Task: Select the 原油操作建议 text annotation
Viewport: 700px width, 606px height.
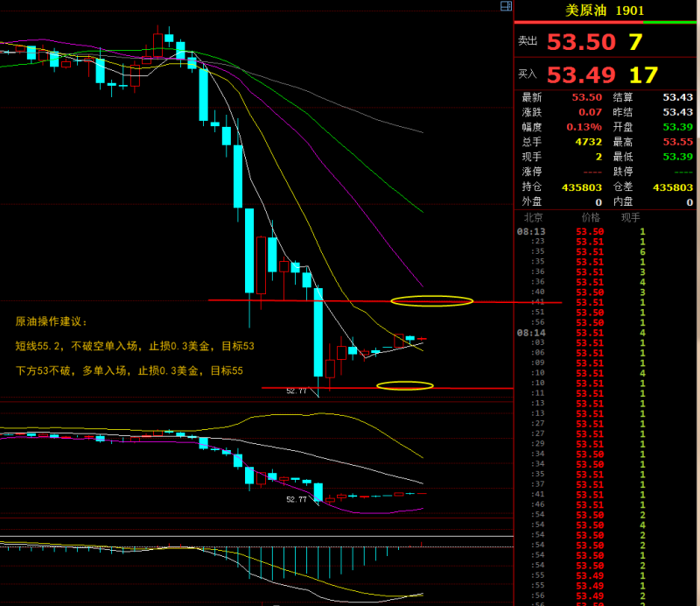Action: 52,321
